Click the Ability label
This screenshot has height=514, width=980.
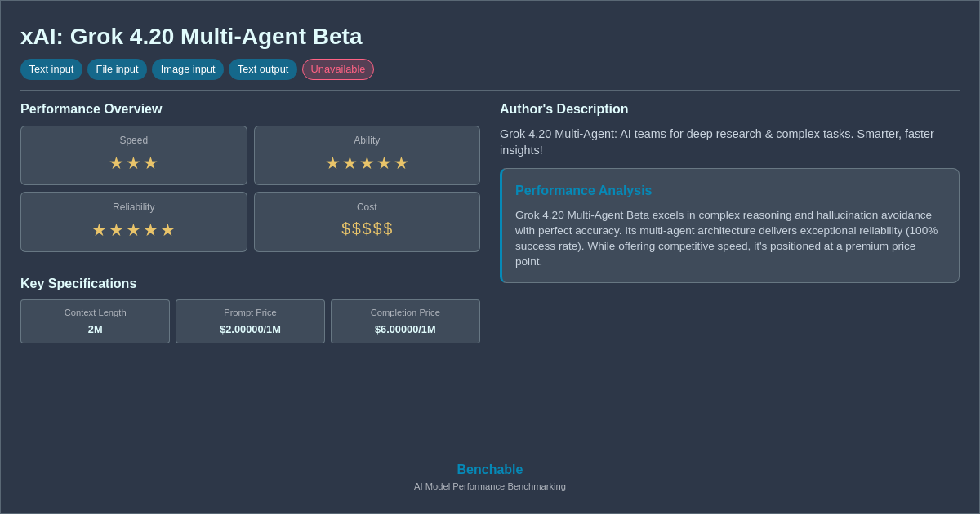coord(367,140)
